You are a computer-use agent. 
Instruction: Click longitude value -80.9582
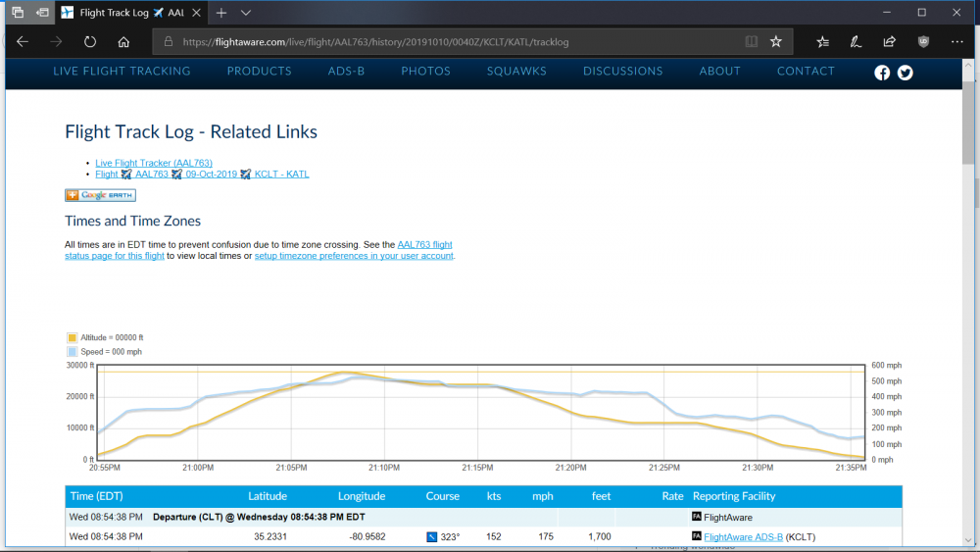coord(367,537)
